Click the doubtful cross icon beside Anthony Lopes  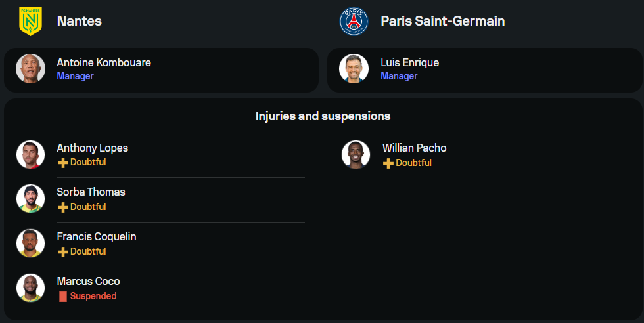63,163
